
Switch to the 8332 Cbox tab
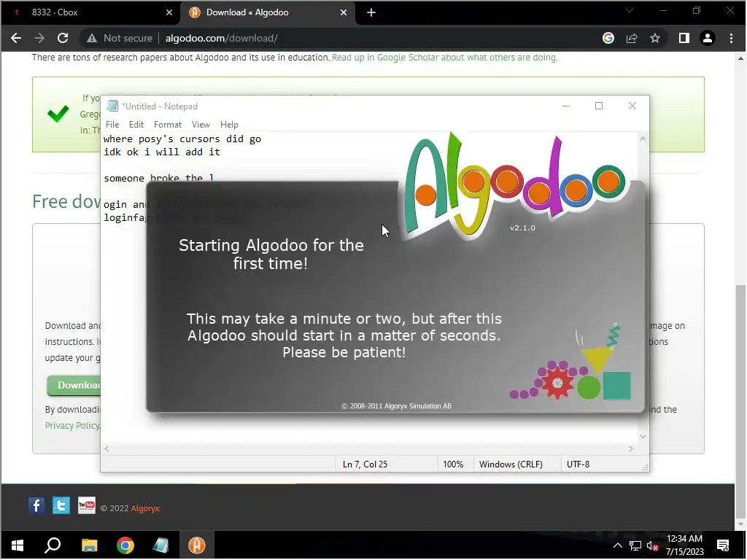90,13
